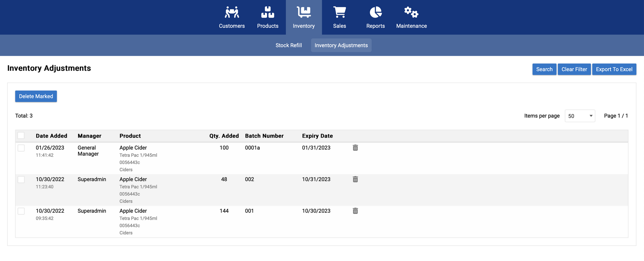This screenshot has height=261, width=644.
Task: Export the list with Export To Excel
Action: coord(614,69)
